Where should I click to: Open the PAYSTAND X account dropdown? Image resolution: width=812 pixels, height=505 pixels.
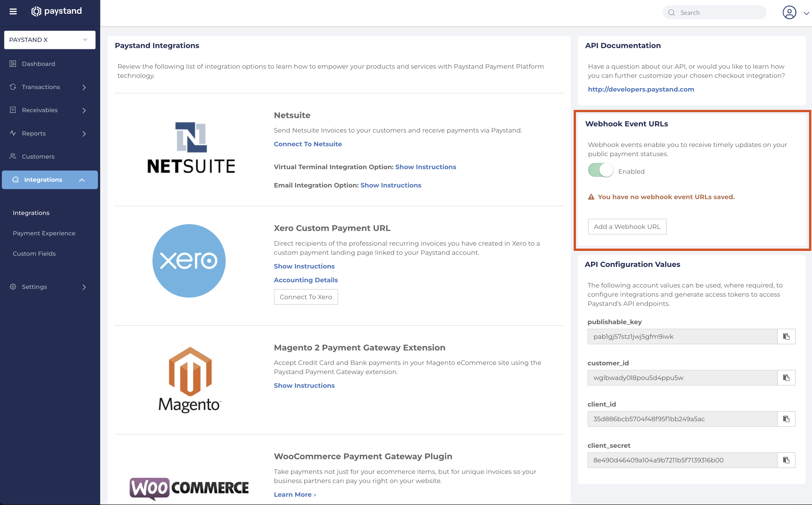[50, 39]
